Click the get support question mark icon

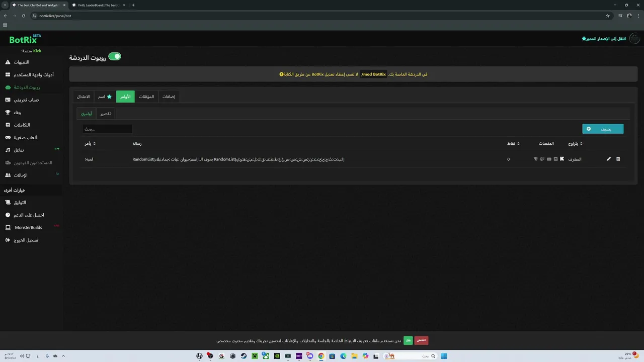coord(8,215)
